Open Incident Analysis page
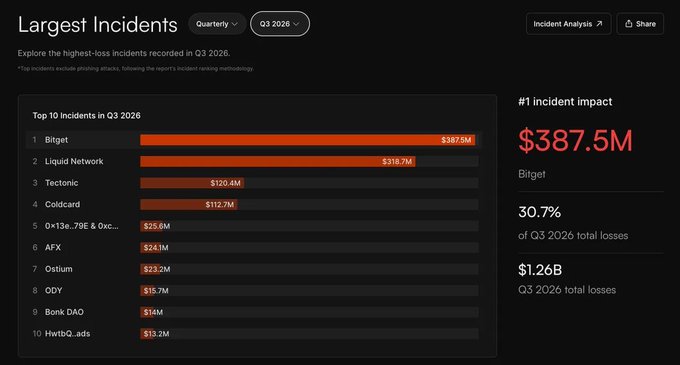Screen dimensions: 680x365 click(x=569, y=24)
